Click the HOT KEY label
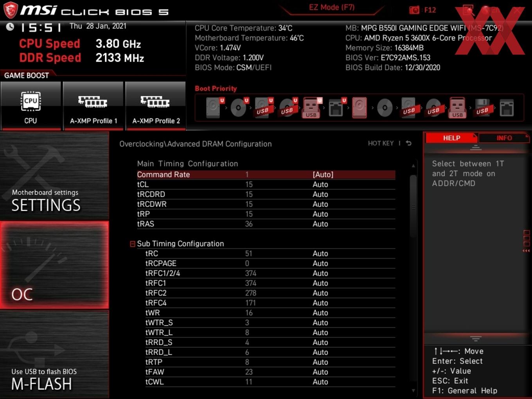The image size is (532, 399). pos(381,143)
